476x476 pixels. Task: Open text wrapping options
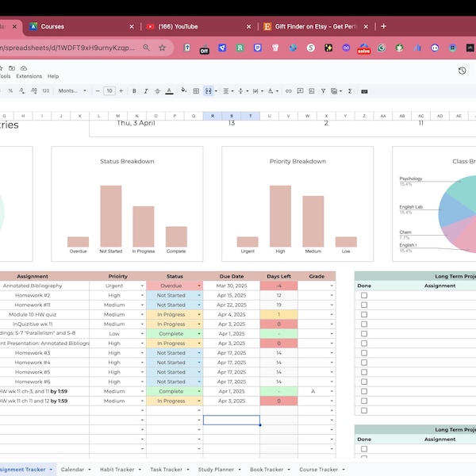258,91
